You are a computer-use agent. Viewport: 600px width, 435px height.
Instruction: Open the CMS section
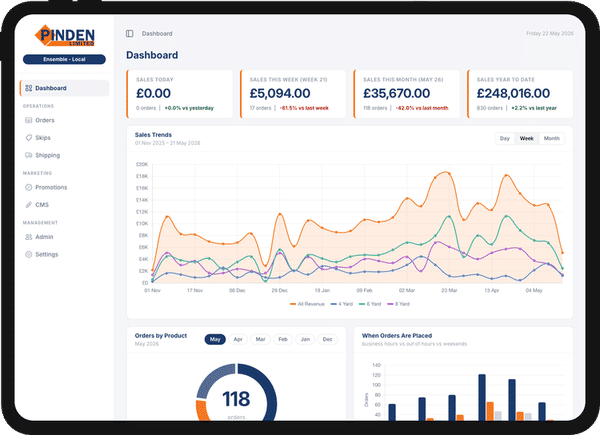point(64,205)
